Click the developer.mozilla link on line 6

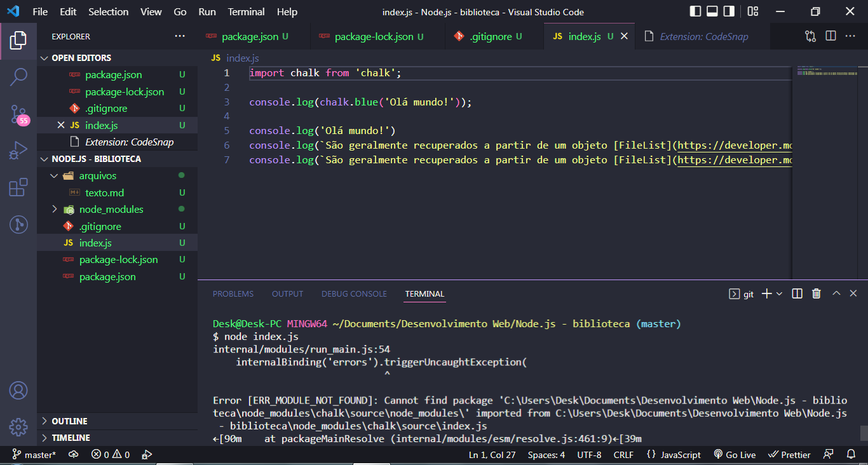735,145
